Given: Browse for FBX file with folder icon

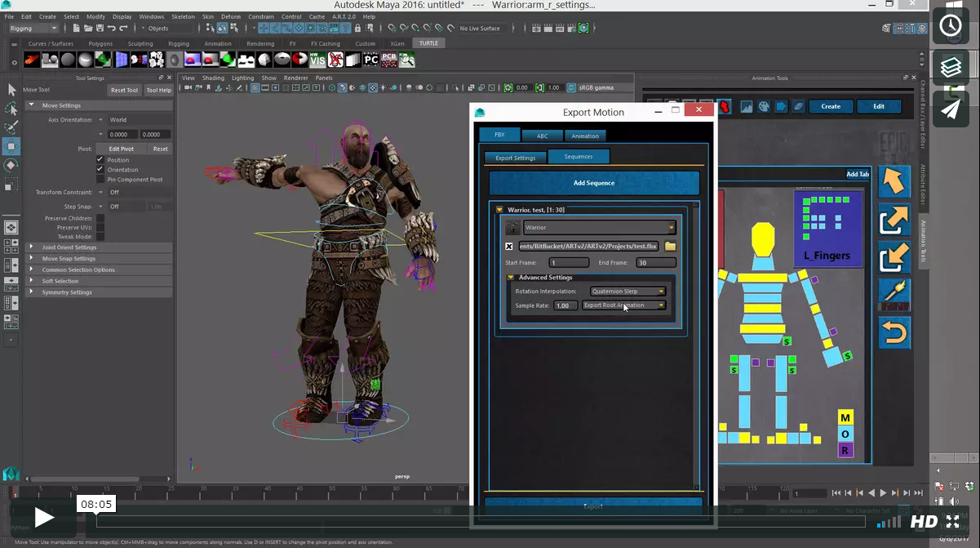Looking at the screenshot, I should tap(670, 246).
